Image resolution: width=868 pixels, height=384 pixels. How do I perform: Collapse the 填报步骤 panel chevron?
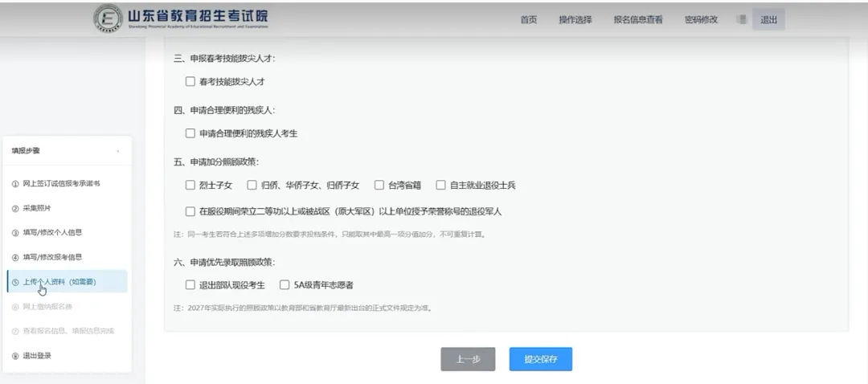tap(118, 151)
